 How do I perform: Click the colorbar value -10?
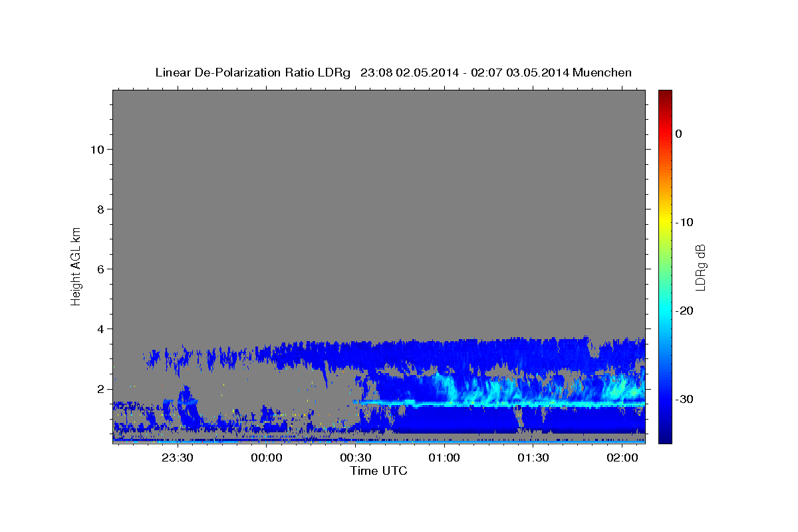coord(684,222)
